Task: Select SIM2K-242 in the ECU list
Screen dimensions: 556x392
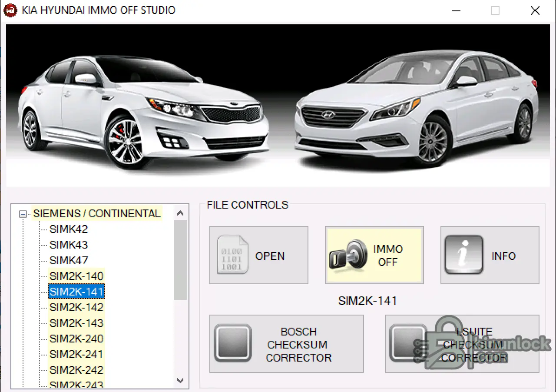Action: click(x=76, y=370)
